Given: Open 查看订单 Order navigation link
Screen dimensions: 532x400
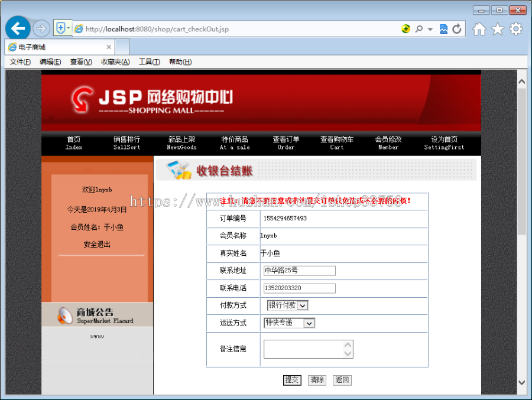Looking at the screenshot, I should click(x=286, y=143).
